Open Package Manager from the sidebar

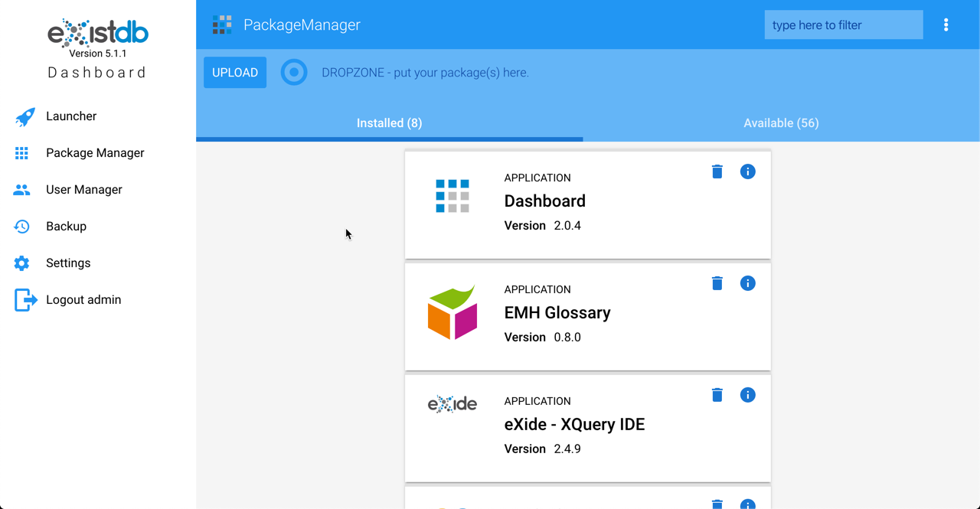click(x=98, y=153)
